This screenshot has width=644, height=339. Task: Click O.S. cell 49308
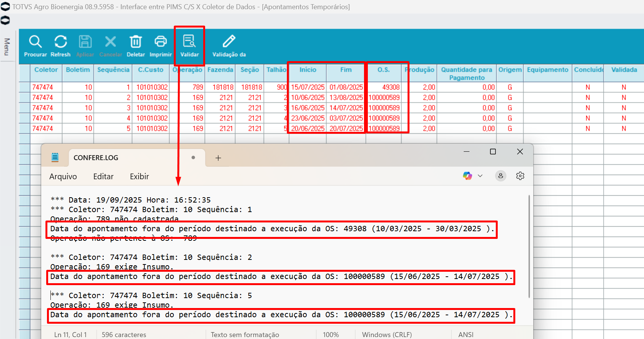[x=384, y=87]
